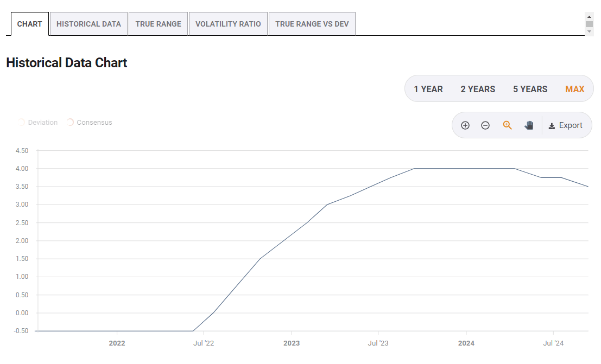The image size is (601, 364).
Task: Click the tab bar scroll down arrow
Action: point(590,31)
